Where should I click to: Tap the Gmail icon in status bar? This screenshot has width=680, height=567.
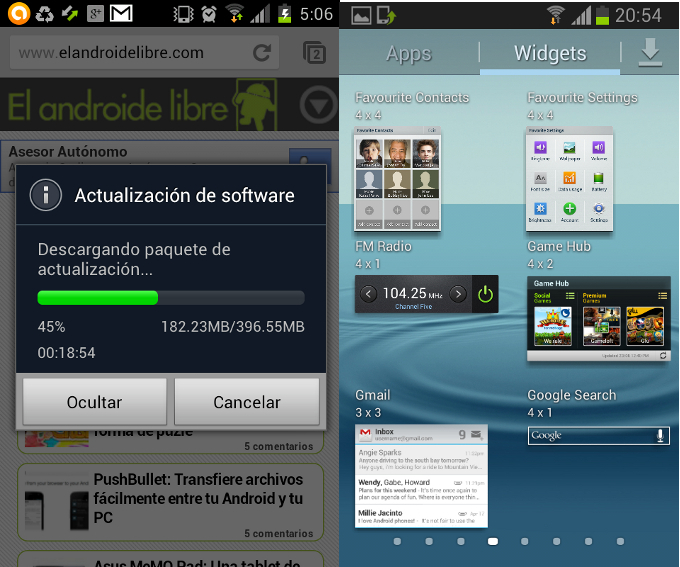point(121,14)
